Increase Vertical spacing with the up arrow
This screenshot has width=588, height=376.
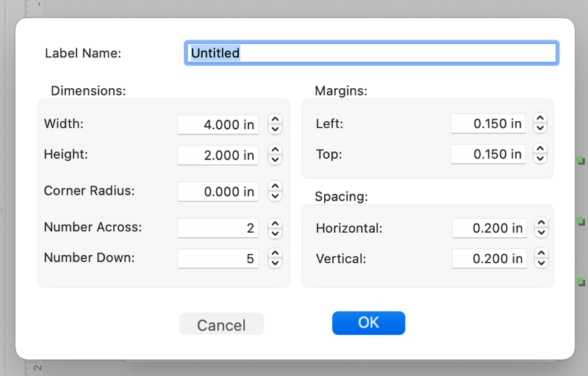coord(541,253)
